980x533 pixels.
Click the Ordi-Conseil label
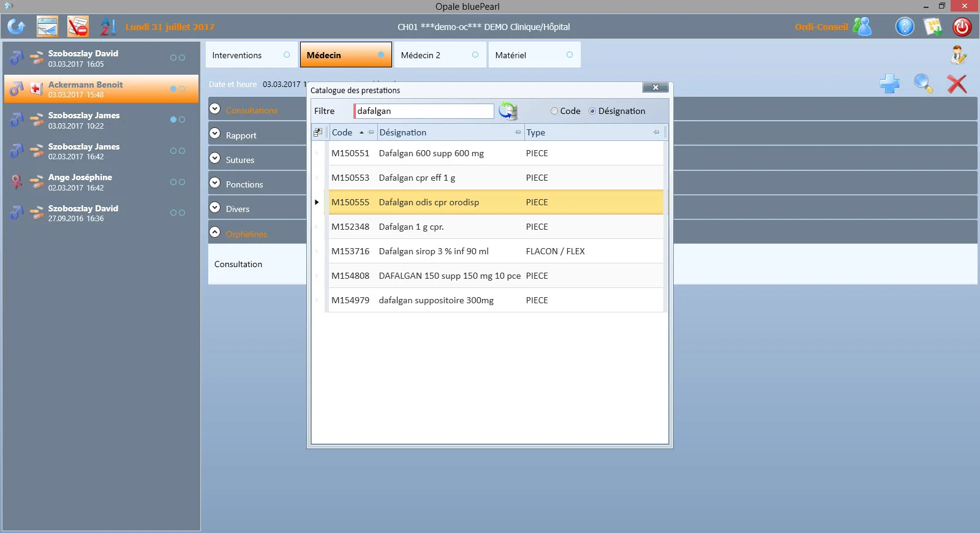[821, 27]
